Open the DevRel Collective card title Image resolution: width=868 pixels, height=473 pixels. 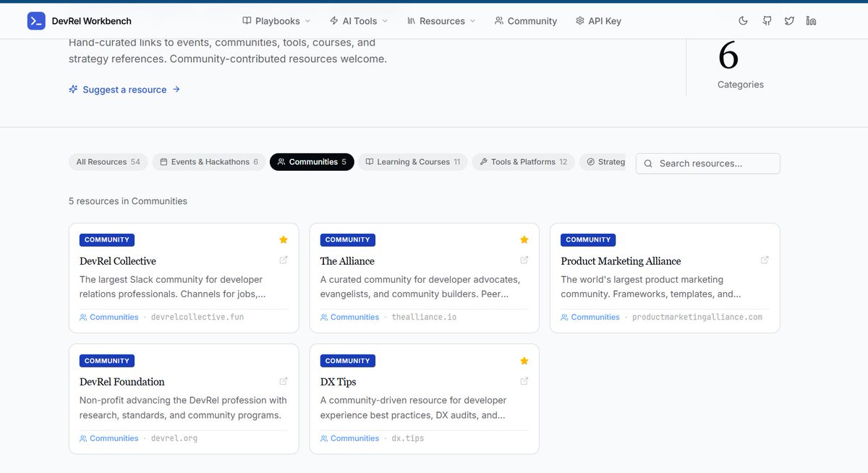pos(118,261)
